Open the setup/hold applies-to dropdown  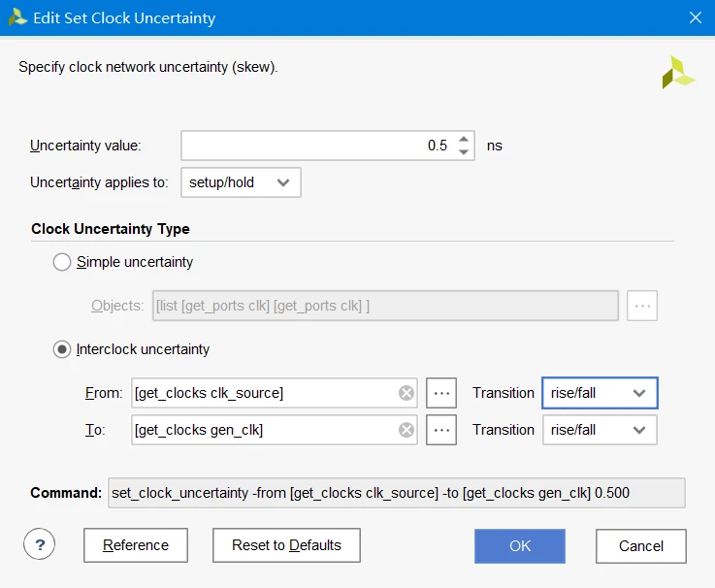[x=241, y=182]
